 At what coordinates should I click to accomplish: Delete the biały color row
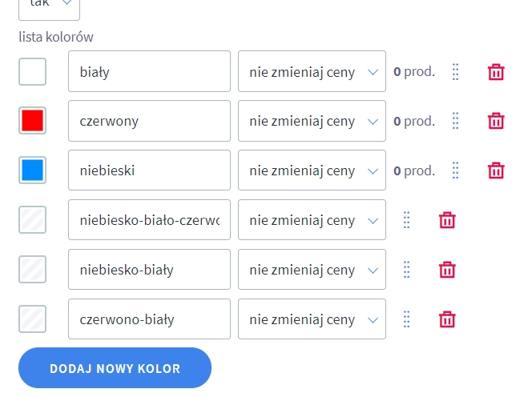[496, 72]
